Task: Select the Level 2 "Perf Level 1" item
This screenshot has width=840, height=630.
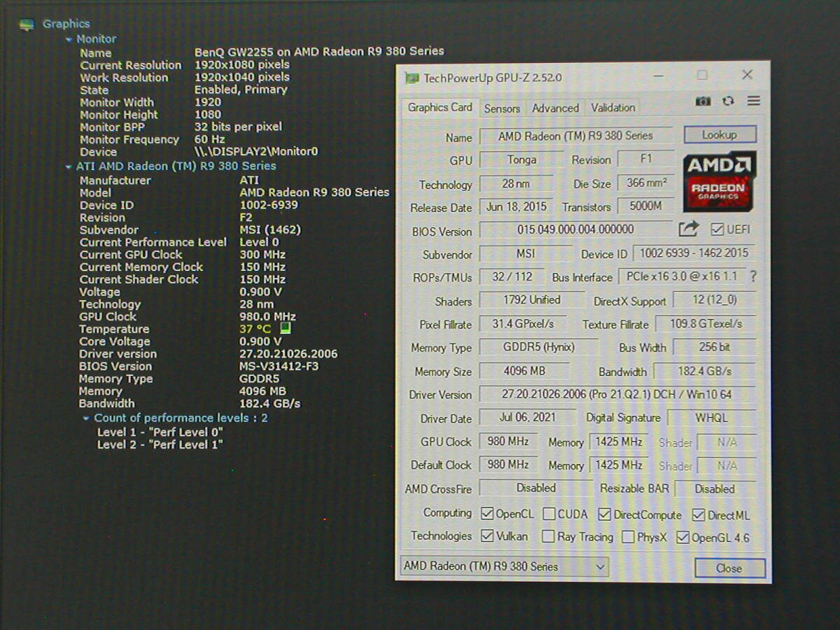Action: pyautogui.click(x=160, y=444)
